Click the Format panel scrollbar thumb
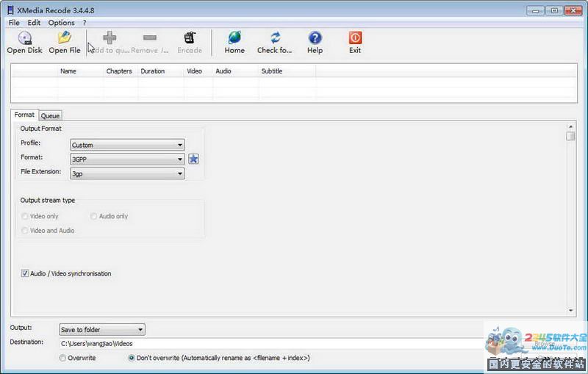The height and width of the screenshot is (374, 588). pyautogui.click(x=571, y=136)
